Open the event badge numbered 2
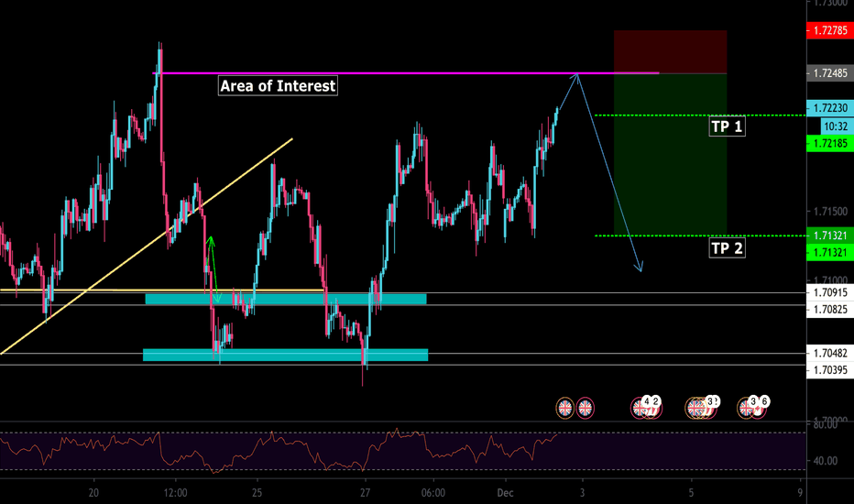 (x=656, y=401)
